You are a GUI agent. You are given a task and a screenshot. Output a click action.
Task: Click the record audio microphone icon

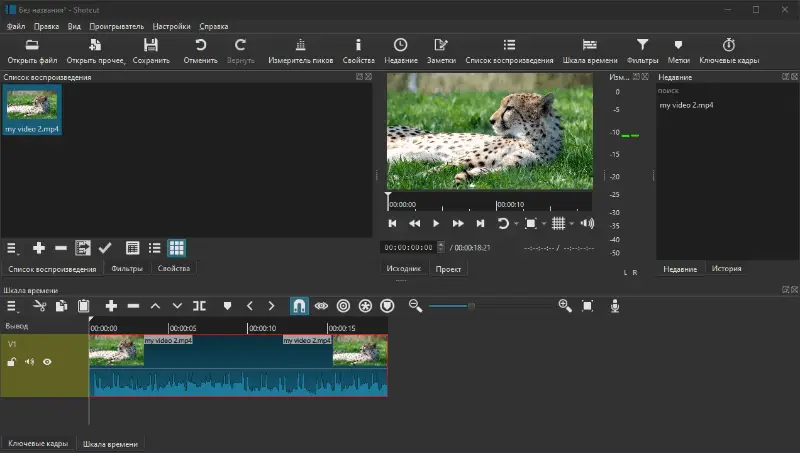tap(615, 306)
